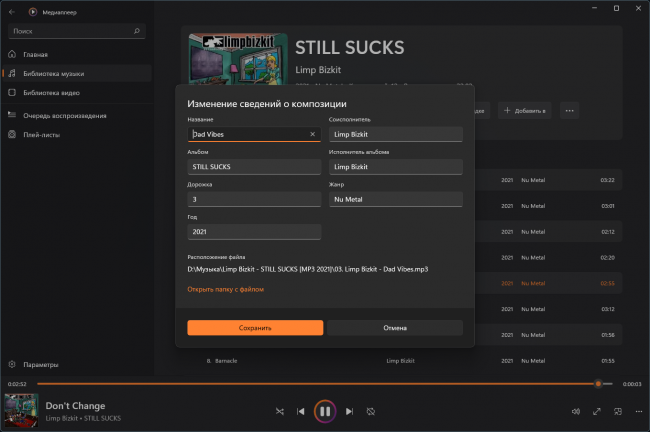Click the Добавить в button
The image size is (650, 432).
tap(524, 111)
